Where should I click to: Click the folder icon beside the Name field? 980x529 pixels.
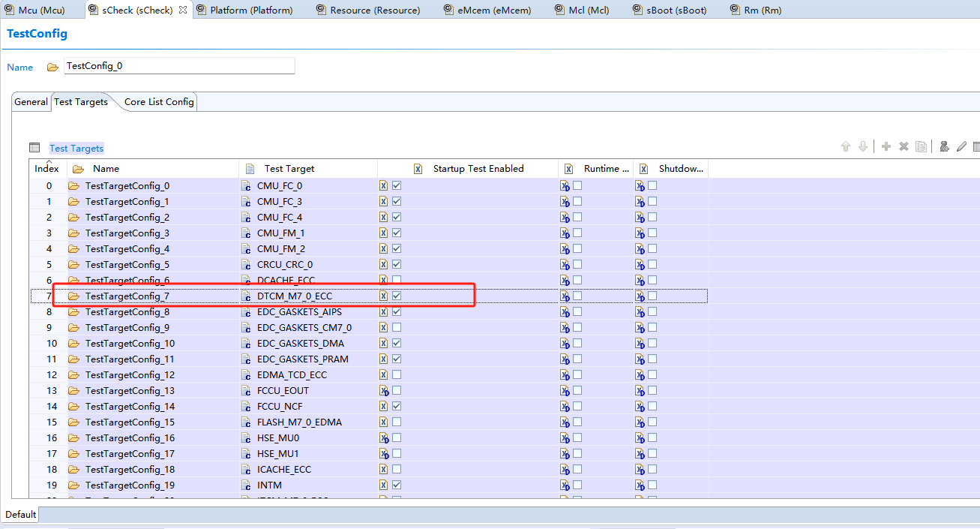click(x=52, y=68)
